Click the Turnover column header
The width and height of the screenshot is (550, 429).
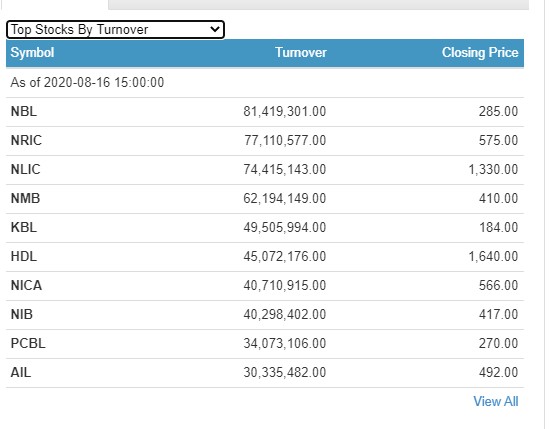click(301, 53)
